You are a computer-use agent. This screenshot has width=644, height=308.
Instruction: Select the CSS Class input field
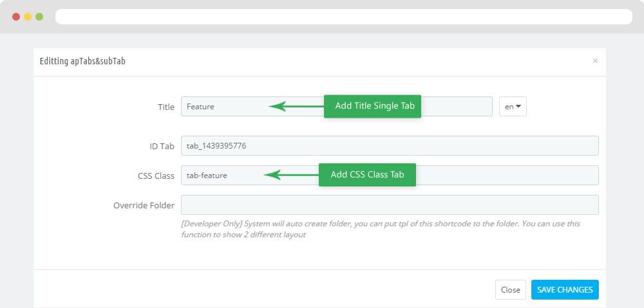click(x=390, y=175)
